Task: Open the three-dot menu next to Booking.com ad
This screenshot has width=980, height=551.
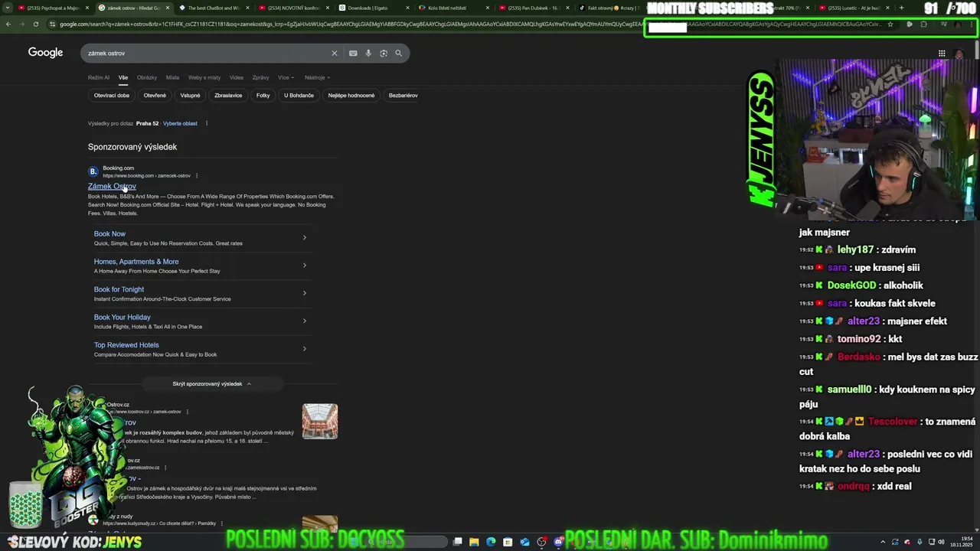Action: [x=197, y=175]
